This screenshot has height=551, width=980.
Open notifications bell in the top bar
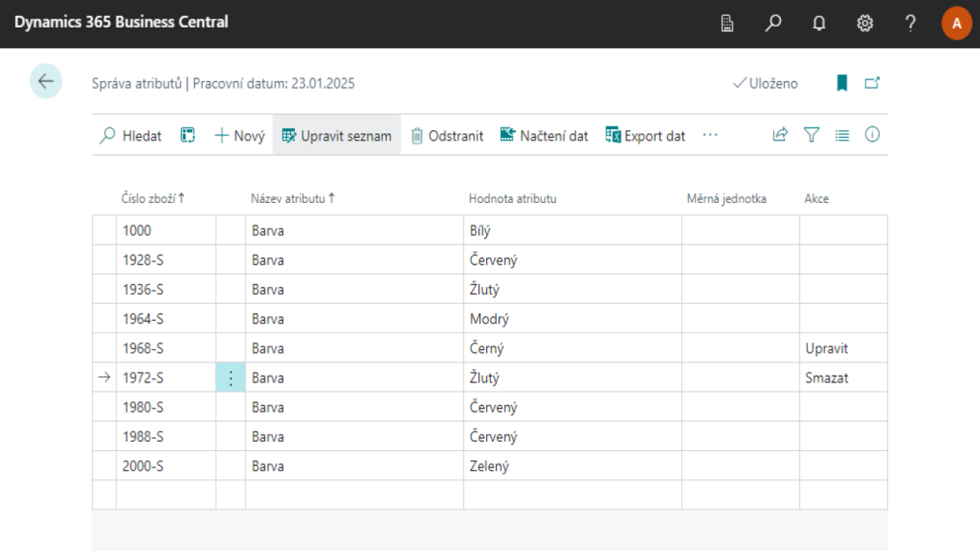(818, 23)
